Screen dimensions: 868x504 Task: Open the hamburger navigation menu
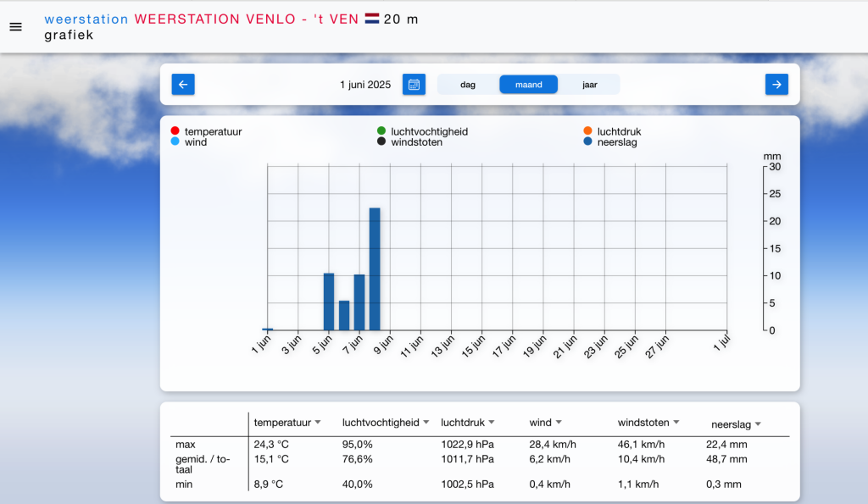15,27
